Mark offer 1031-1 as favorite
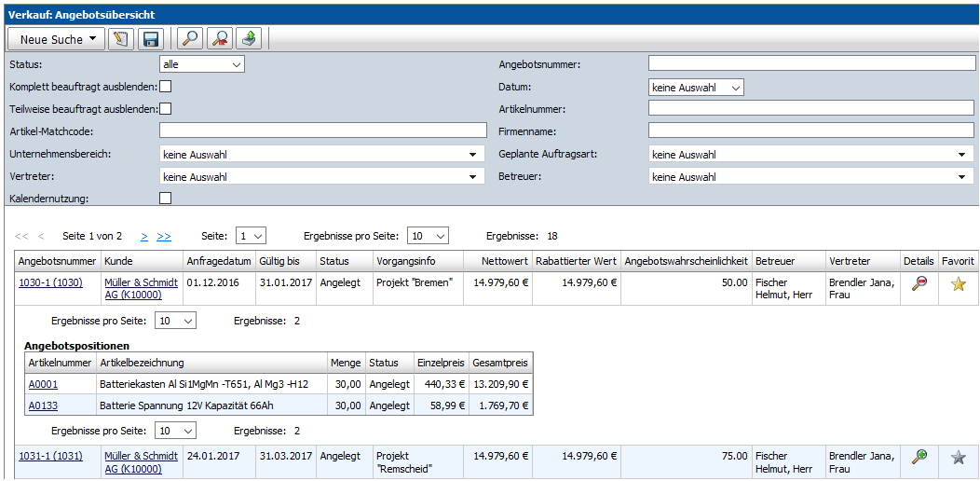Screen dimensions: 980x481 pos(958,457)
